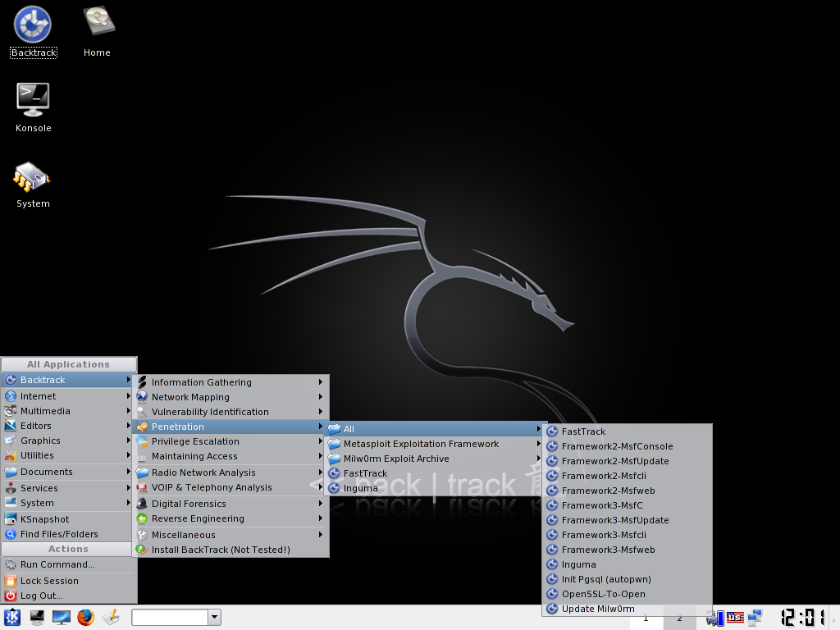Click the US keyboard layout flag icon

[735, 618]
